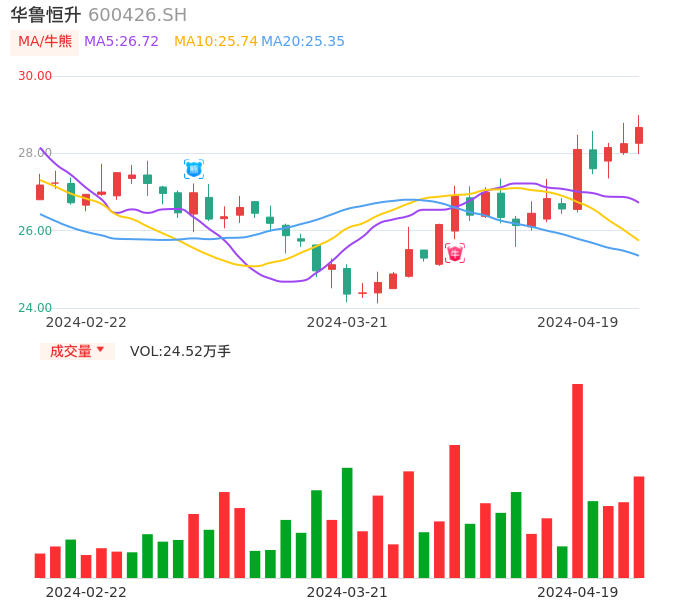
Task: Click the 2024-04-19 date label under price chart
Action: pos(578,322)
